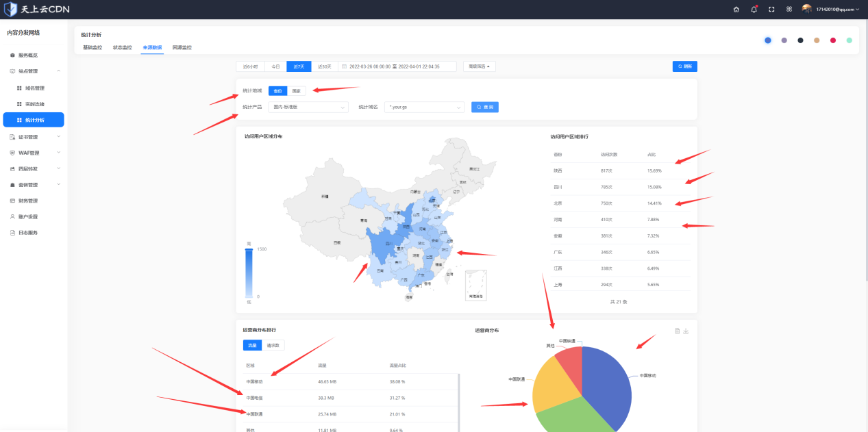Click the user avatar picture
The height and width of the screenshot is (432, 868).
807,9
